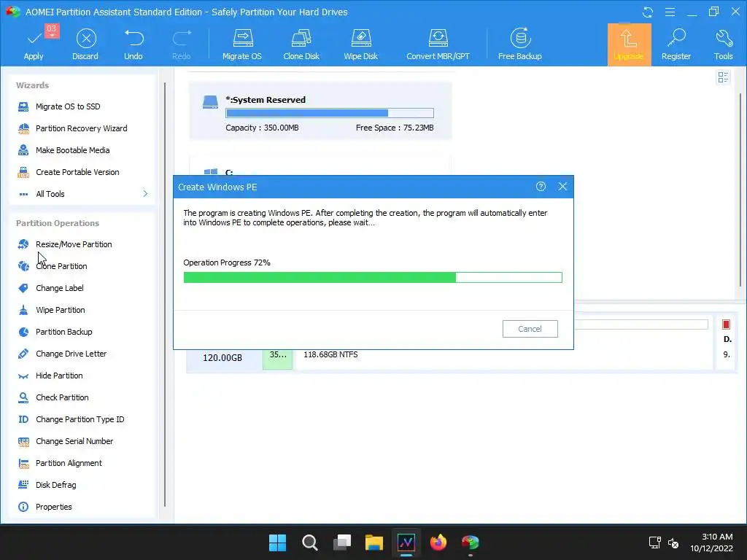Screen dimensions: 747x560
Task: Click the 120.00GB disk label
Action: point(222,358)
